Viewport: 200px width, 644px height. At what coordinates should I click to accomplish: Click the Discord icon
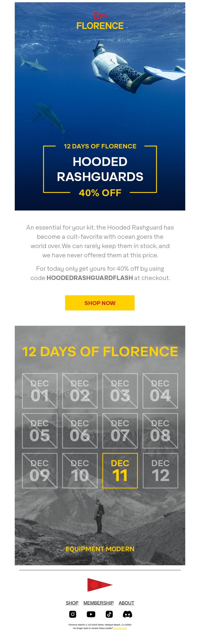[127, 614]
